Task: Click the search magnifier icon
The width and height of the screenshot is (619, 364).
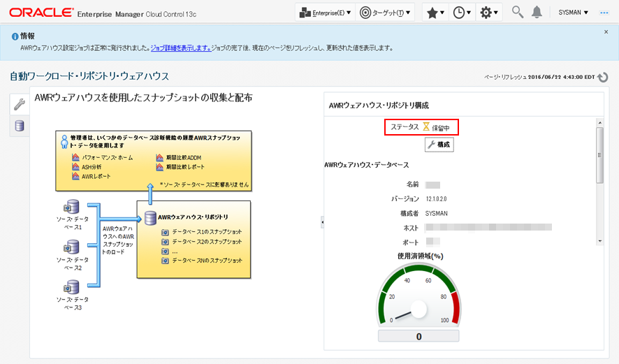Action: pos(518,13)
